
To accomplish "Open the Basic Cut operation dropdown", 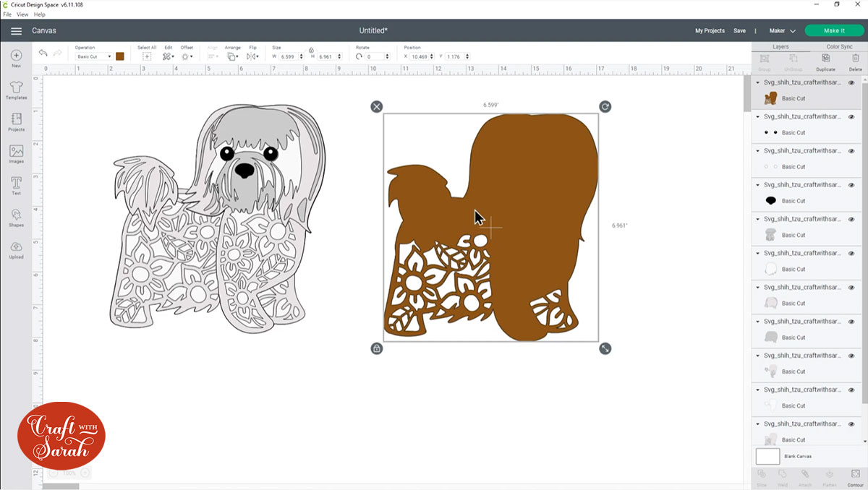I will tap(94, 56).
